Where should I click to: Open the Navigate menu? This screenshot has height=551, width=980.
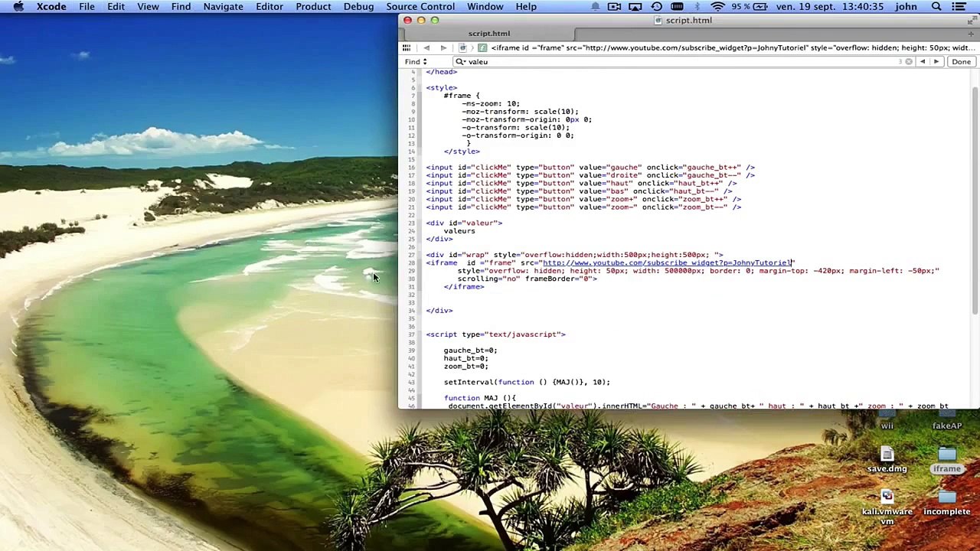(223, 7)
